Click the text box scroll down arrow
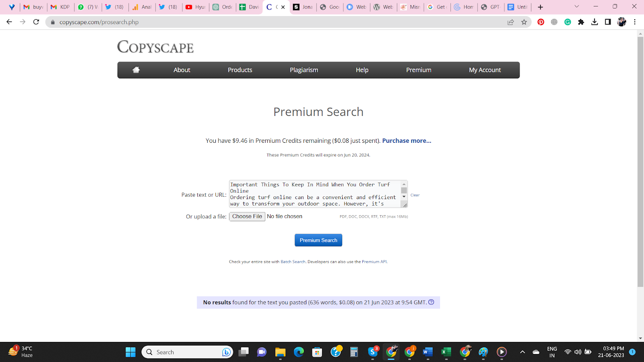 (x=404, y=197)
